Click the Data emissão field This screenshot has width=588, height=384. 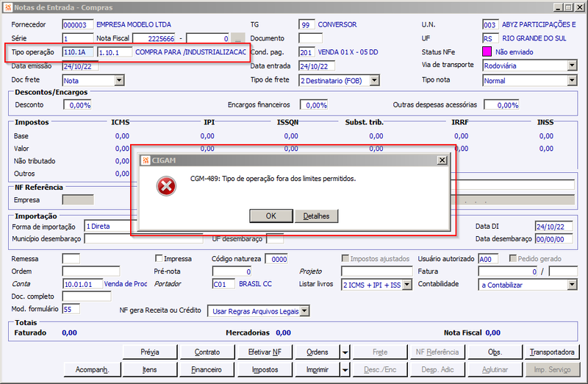(x=80, y=66)
